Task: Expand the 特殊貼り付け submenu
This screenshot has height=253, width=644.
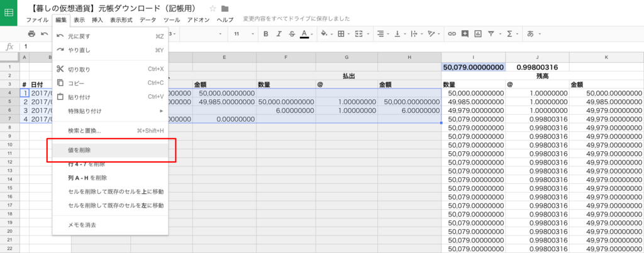Action: pos(110,111)
